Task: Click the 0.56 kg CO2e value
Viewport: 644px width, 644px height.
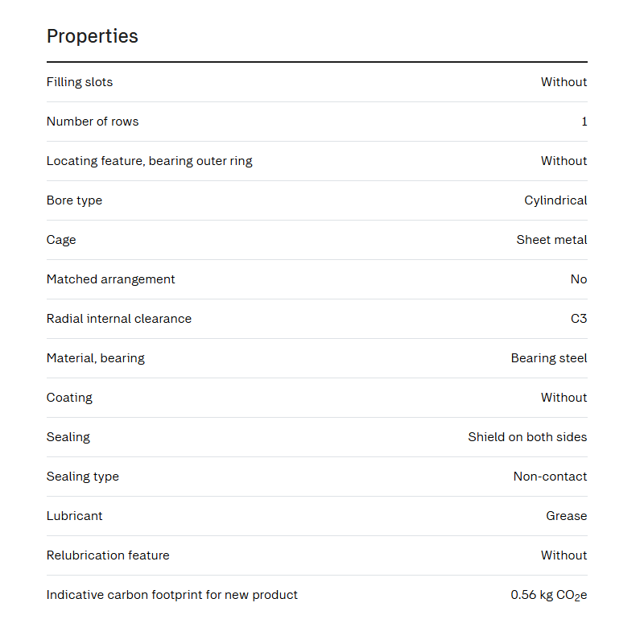Action: pos(549,595)
